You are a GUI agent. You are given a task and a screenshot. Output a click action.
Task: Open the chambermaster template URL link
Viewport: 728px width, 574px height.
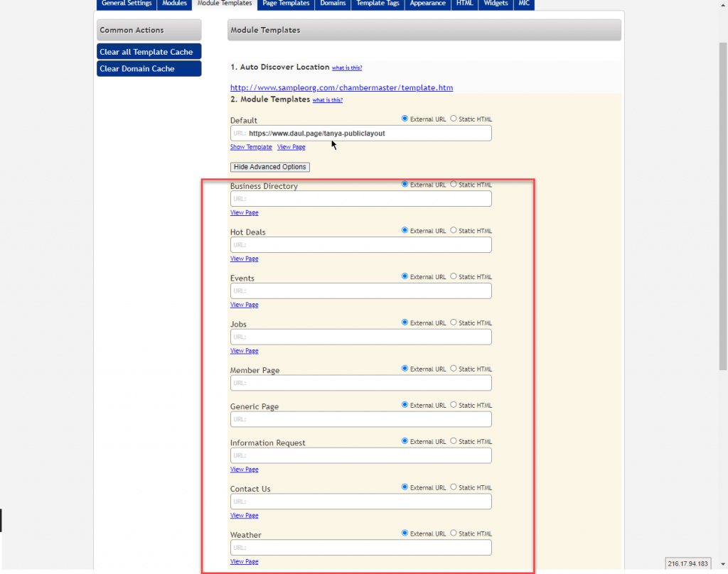[x=341, y=87]
